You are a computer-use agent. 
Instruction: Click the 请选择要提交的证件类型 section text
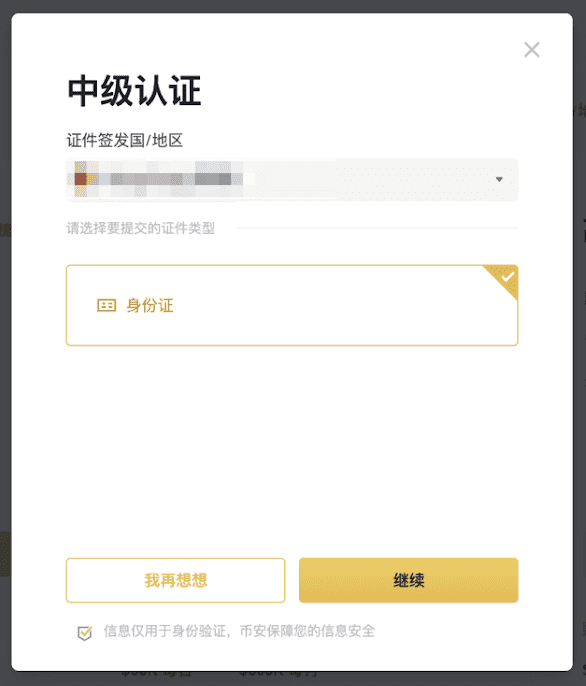(140, 228)
